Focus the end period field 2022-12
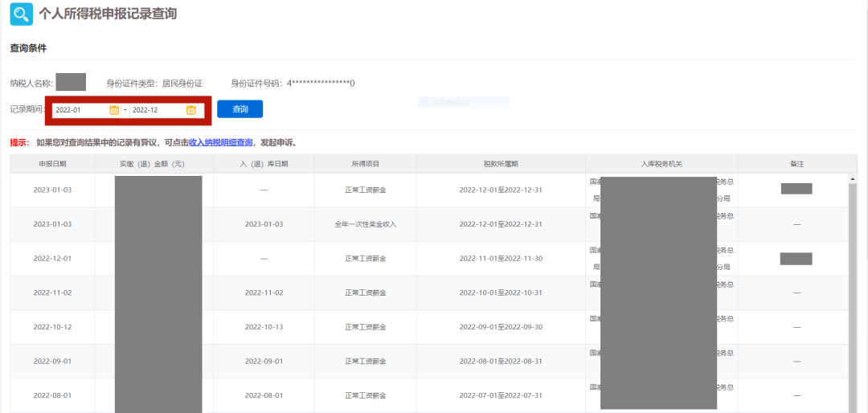Viewport: 868px width, 413px height. coord(164,109)
